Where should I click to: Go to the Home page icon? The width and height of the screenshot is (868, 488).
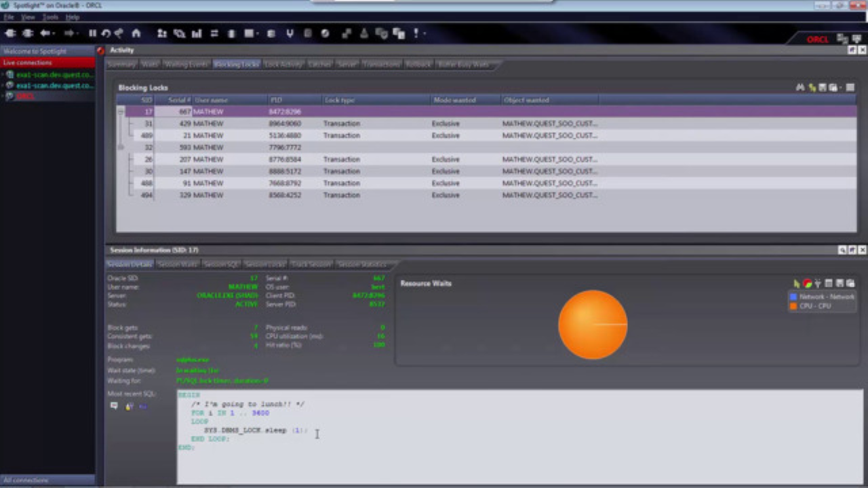[136, 33]
